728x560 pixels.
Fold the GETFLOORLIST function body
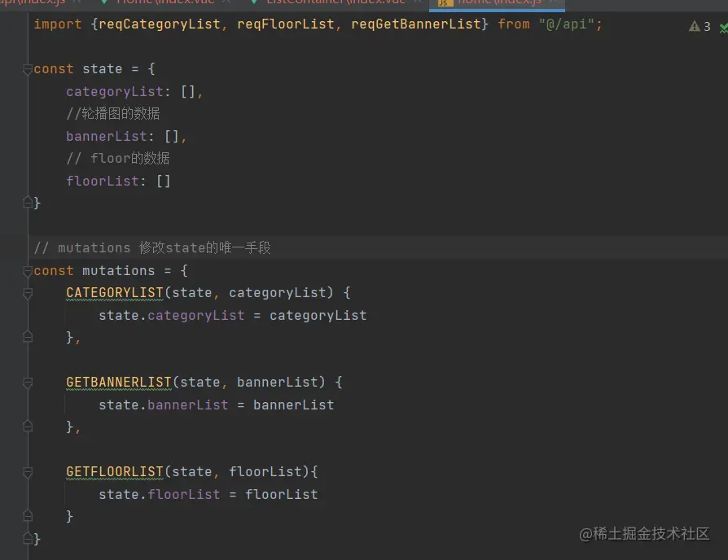[x=28, y=472]
